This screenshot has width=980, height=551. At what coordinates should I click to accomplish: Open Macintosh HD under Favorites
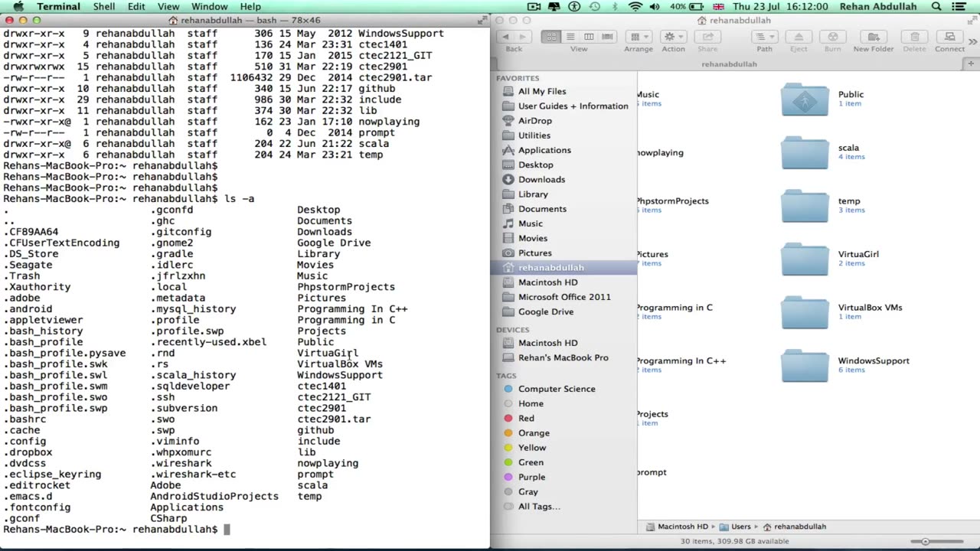click(x=547, y=282)
